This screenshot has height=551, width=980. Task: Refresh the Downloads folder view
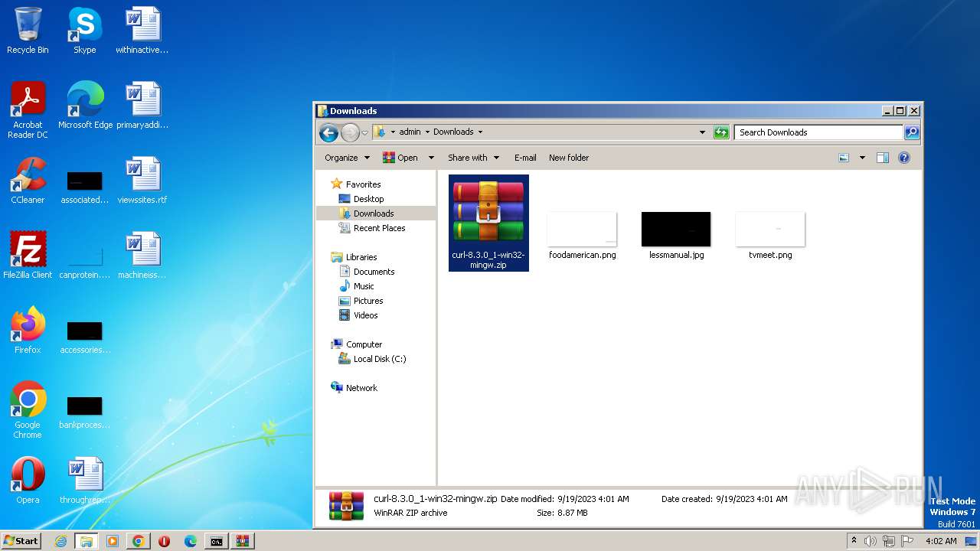[721, 132]
